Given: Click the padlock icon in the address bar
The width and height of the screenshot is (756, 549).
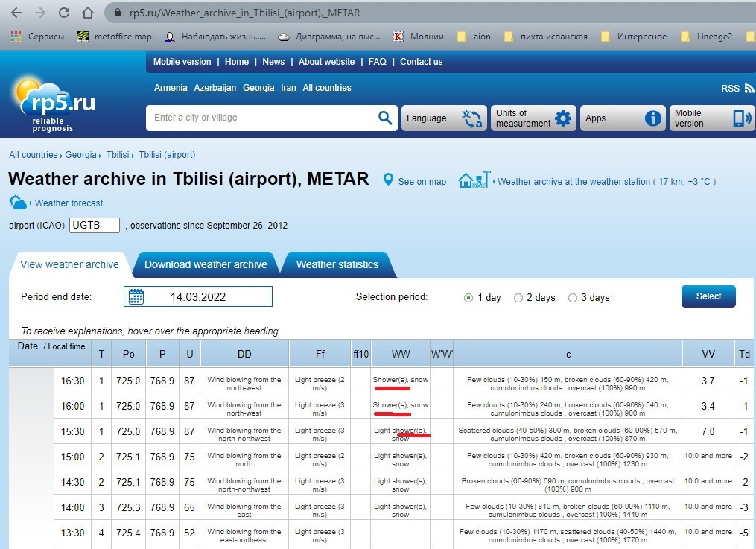Looking at the screenshot, I should coord(117,13).
